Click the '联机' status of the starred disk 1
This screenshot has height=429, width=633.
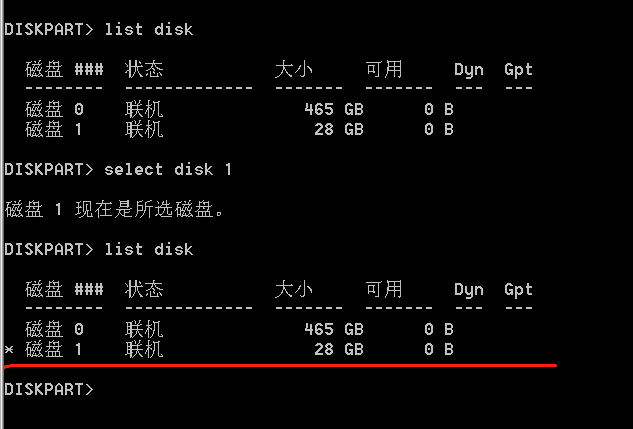(x=144, y=349)
